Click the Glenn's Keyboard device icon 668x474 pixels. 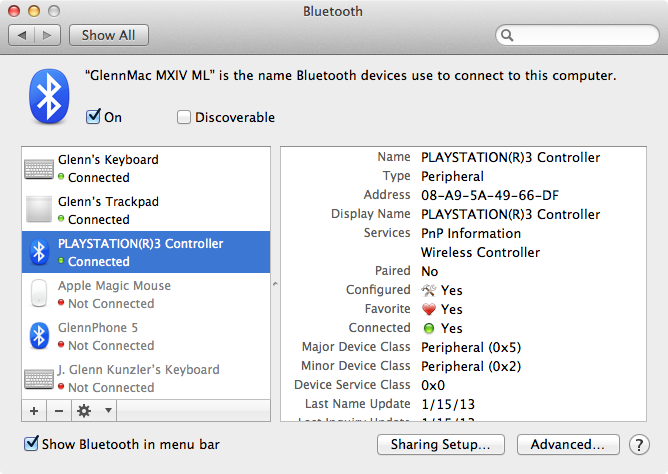39,168
